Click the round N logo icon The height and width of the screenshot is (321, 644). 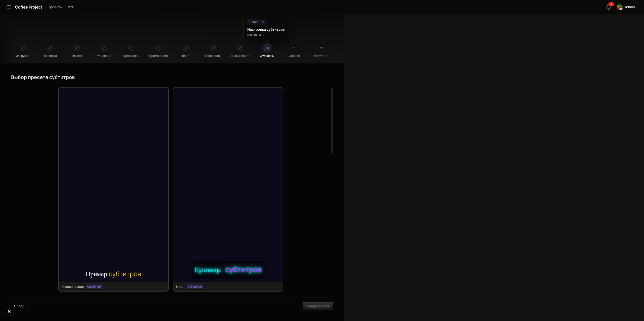point(10,311)
